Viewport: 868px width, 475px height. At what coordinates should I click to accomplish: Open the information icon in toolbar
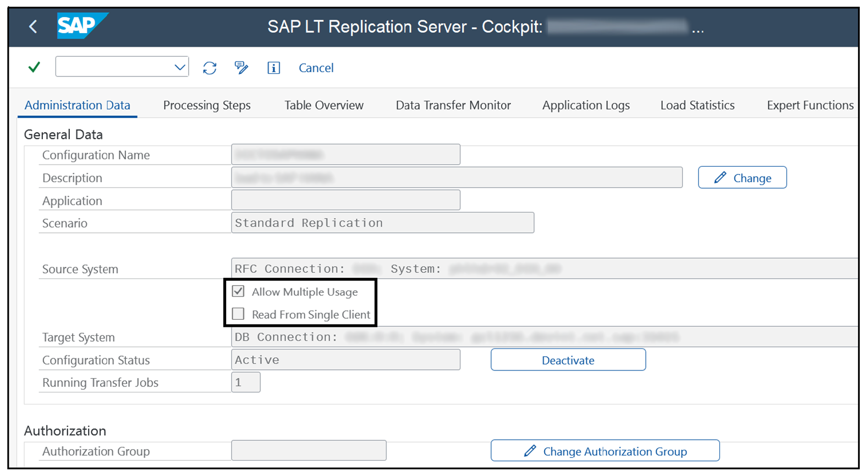pos(273,68)
